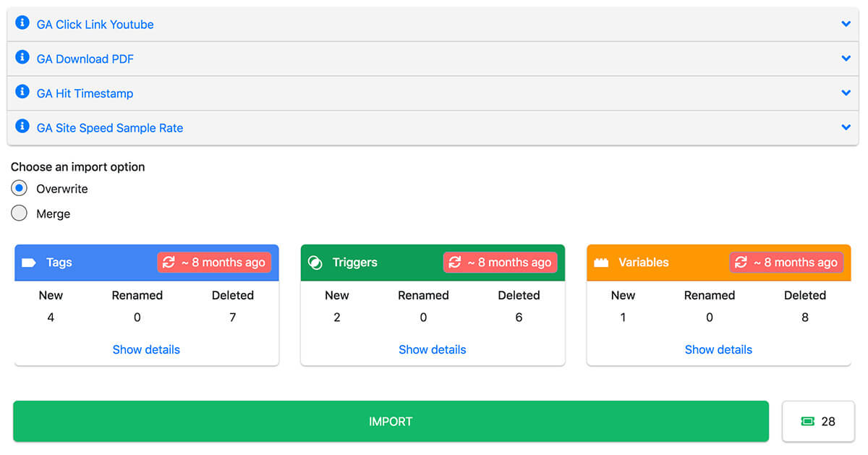Click the Variables card header title
The height and width of the screenshot is (455, 868).
tap(644, 263)
